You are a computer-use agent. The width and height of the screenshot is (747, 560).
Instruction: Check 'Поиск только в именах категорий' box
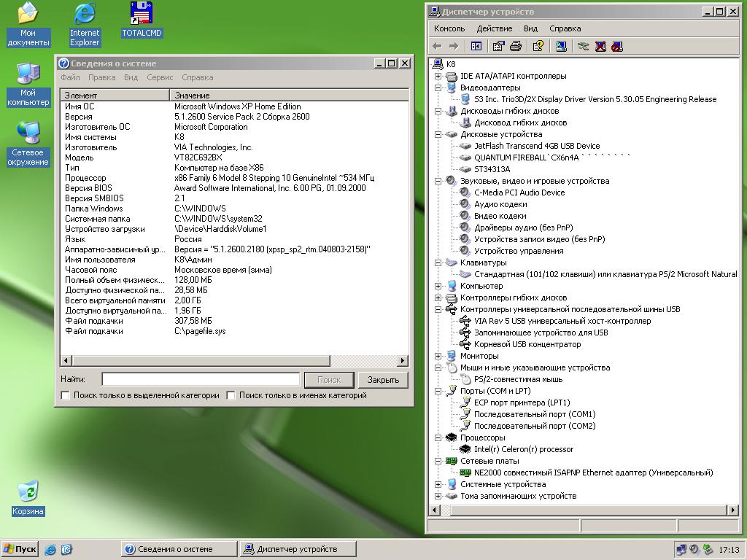[x=231, y=395]
